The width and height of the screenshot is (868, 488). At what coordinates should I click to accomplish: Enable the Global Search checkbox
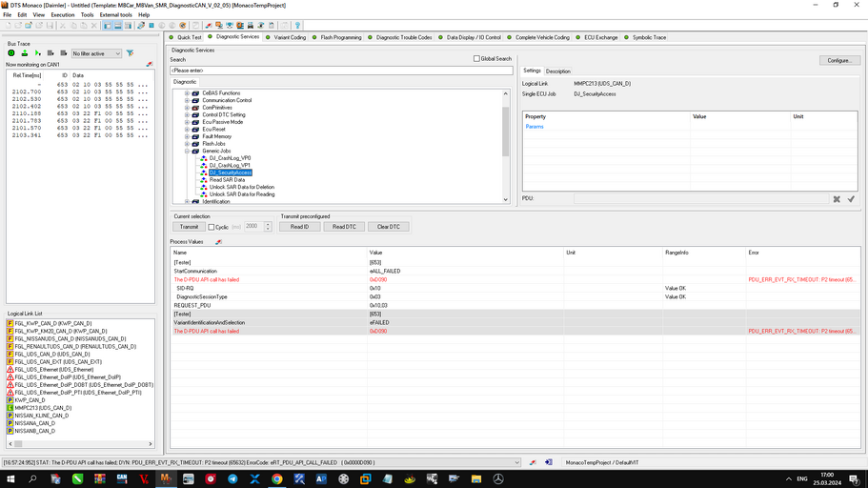point(476,59)
